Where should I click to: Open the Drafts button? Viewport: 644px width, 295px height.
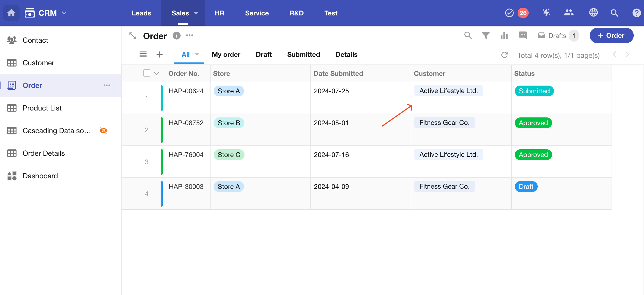click(558, 35)
